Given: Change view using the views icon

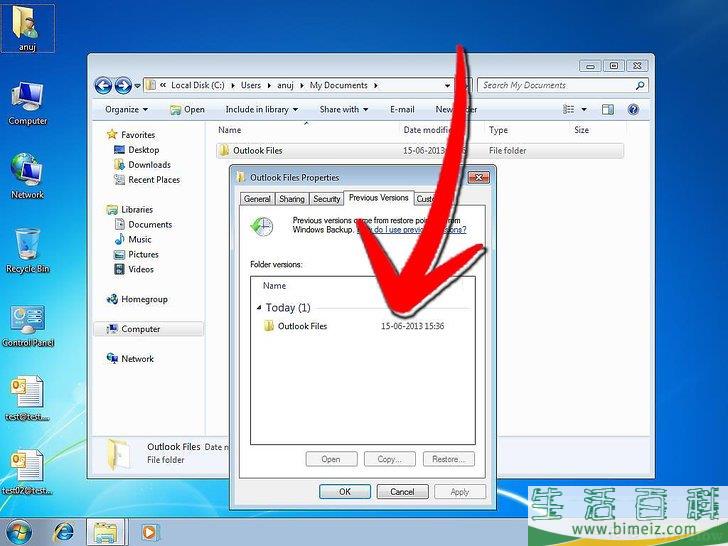Looking at the screenshot, I should [568, 110].
